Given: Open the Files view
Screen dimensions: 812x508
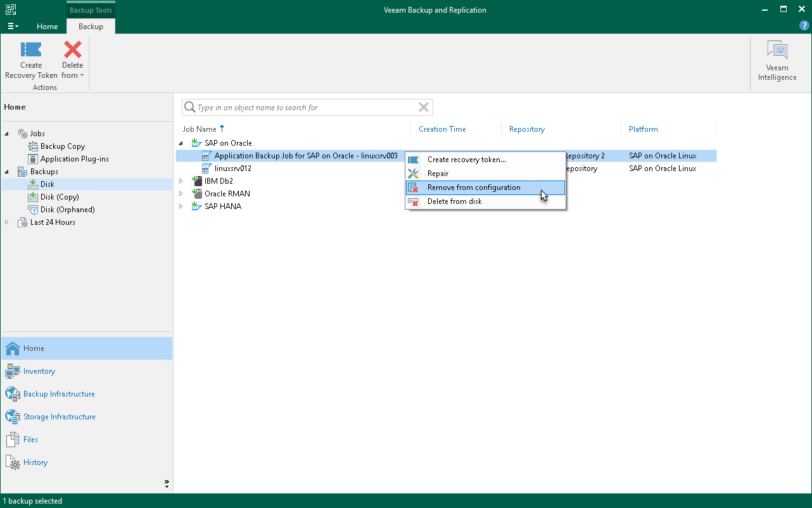Looking at the screenshot, I should click(x=86, y=440).
